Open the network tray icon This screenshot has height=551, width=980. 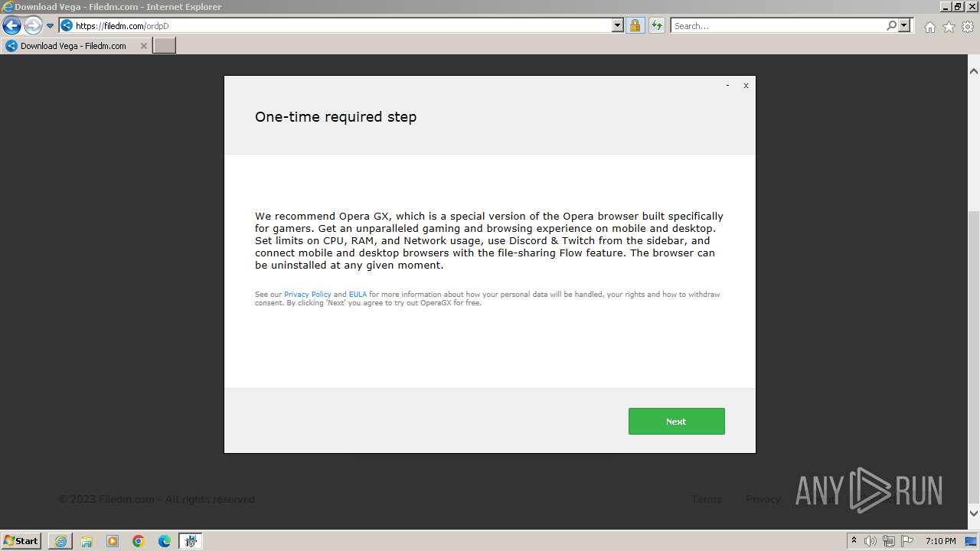pos(889,541)
